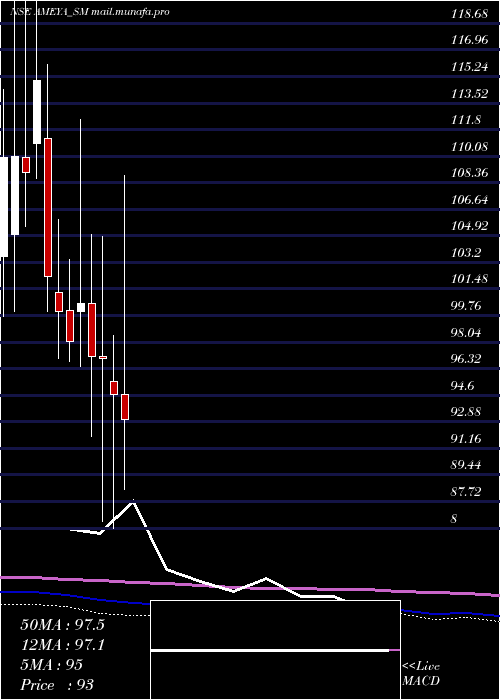Click the long red candlestick body spanning 110 to 102

[48, 207]
